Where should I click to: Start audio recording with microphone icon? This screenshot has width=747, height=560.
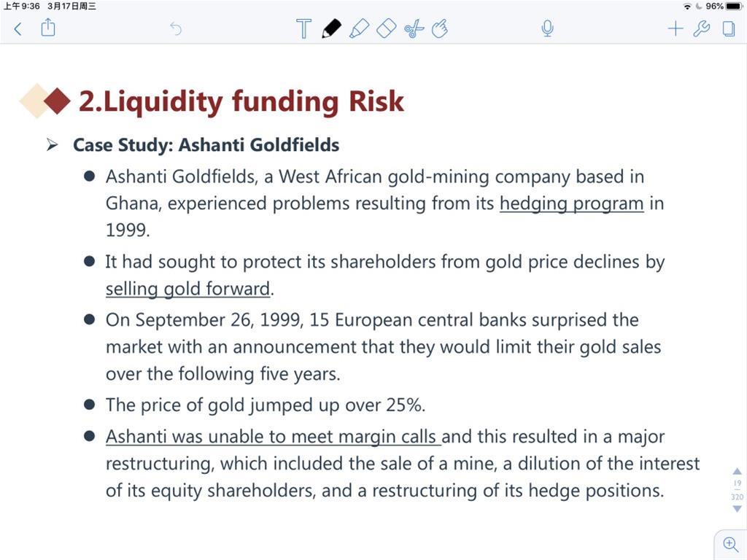point(548,28)
